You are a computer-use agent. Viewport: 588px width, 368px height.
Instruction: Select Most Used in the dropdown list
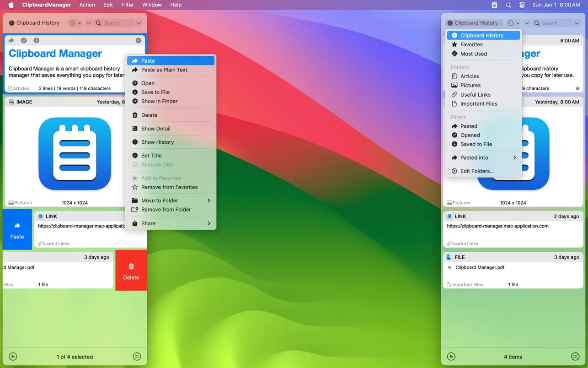pos(483,54)
